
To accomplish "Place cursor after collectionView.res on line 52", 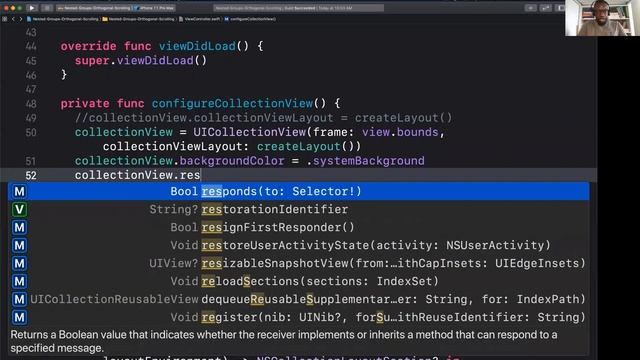I will click(200, 175).
